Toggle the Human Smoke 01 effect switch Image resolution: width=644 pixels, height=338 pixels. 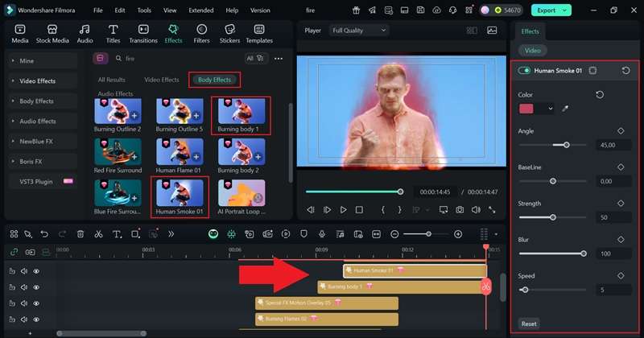pyautogui.click(x=524, y=71)
